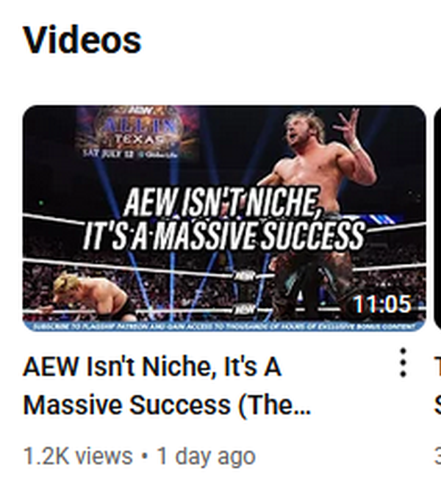Click the 'AEW ISN'T NICHE,' overlay text
Viewport: 441px width, 504px height.
(223, 203)
